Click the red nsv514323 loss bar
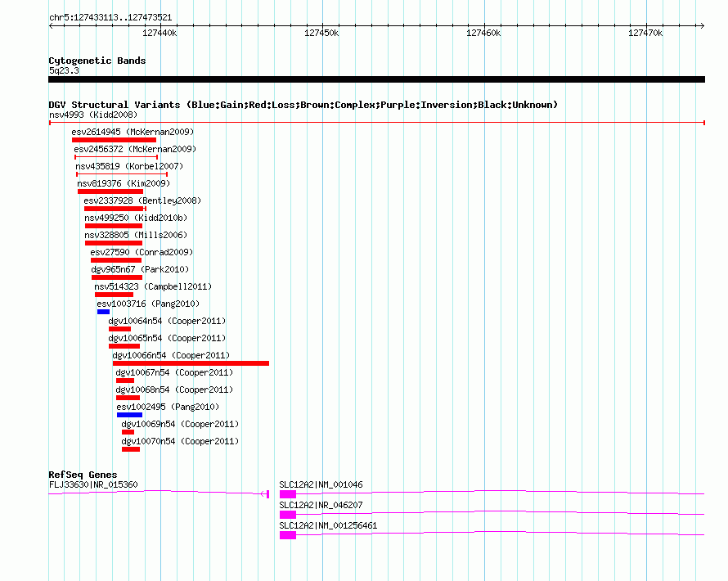 (115, 295)
